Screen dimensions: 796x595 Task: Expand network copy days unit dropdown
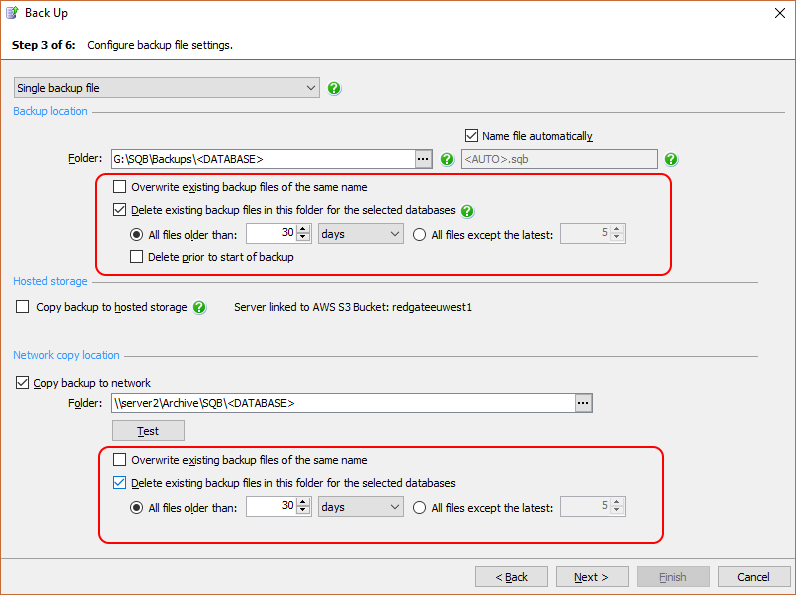click(x=360, y=507)
